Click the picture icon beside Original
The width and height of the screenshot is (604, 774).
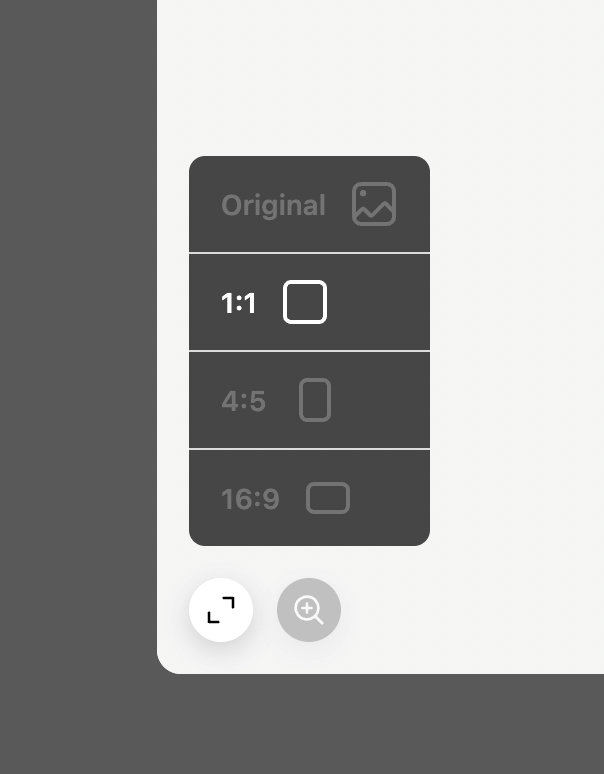tap(374, 204)
